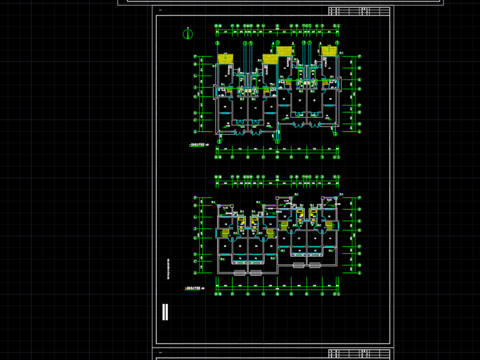This screenshot has width=480, height=360.
Task: Click the white double vertical bars symbol
Action: pyautogui.click(x=165, y=312)
